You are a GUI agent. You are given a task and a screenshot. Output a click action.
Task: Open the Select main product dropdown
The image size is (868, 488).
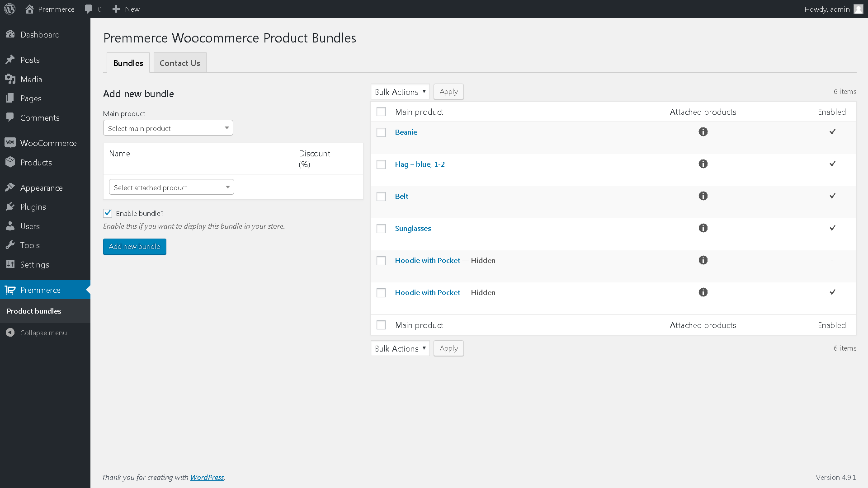tap(168, 128)
